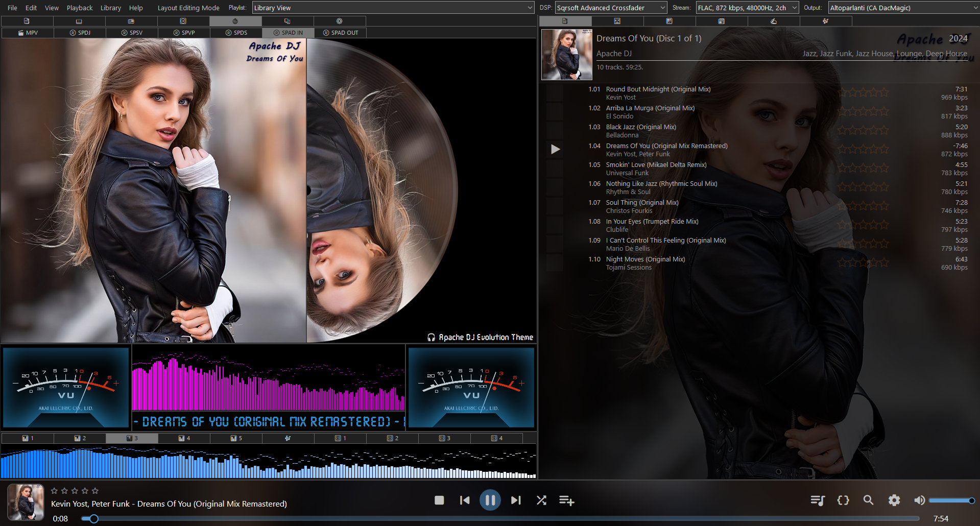Open the Playback menu
Image resolution: width=980 pixels, height=526 pixels.
click(80, 8)
